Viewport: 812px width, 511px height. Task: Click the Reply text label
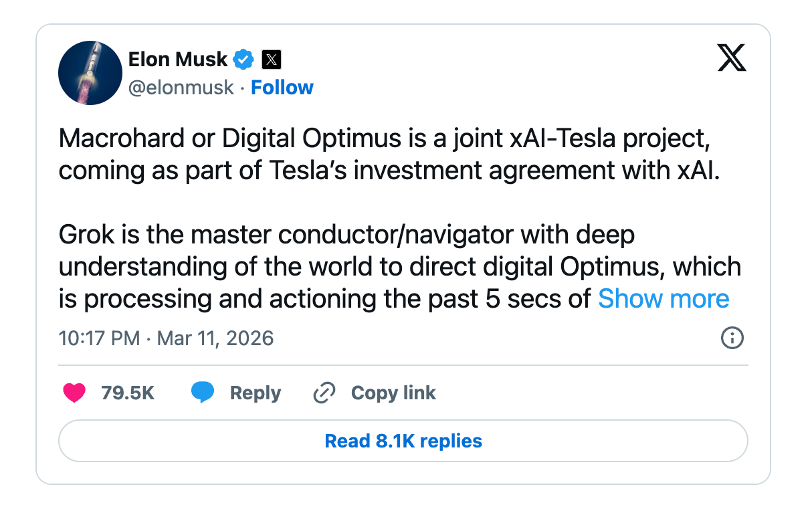pyautogui.click(x=255, y=393)
